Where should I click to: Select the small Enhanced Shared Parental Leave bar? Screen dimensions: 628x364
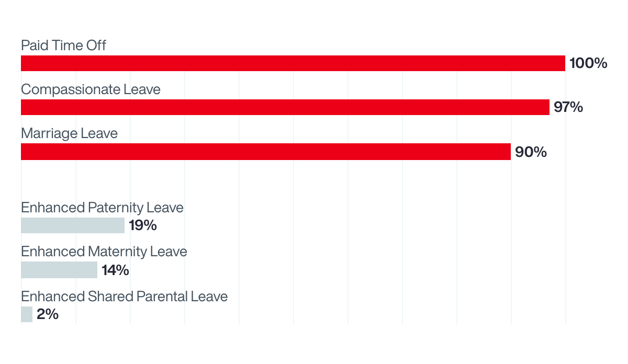pyautogui.click(x=27, y=314)
